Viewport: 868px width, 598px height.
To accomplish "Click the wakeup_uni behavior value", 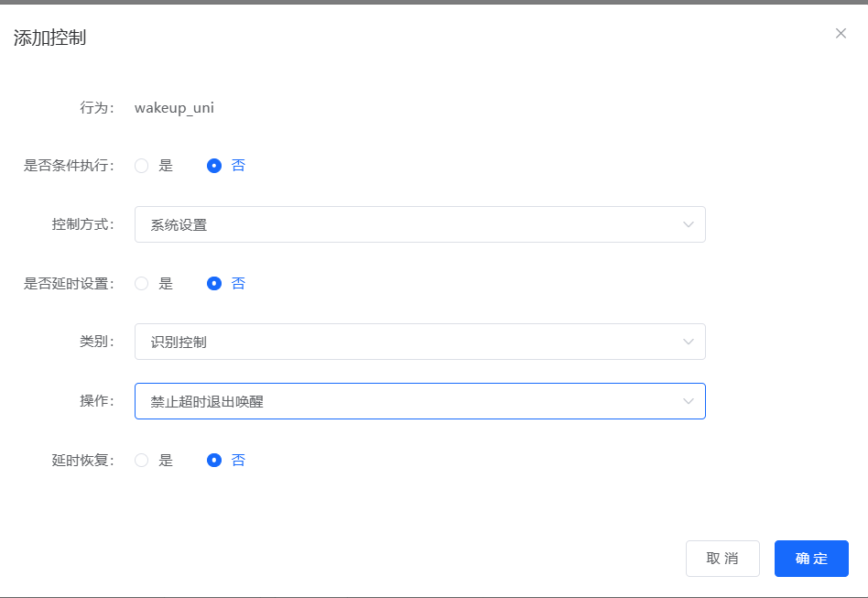I will [x=174, y=107].
